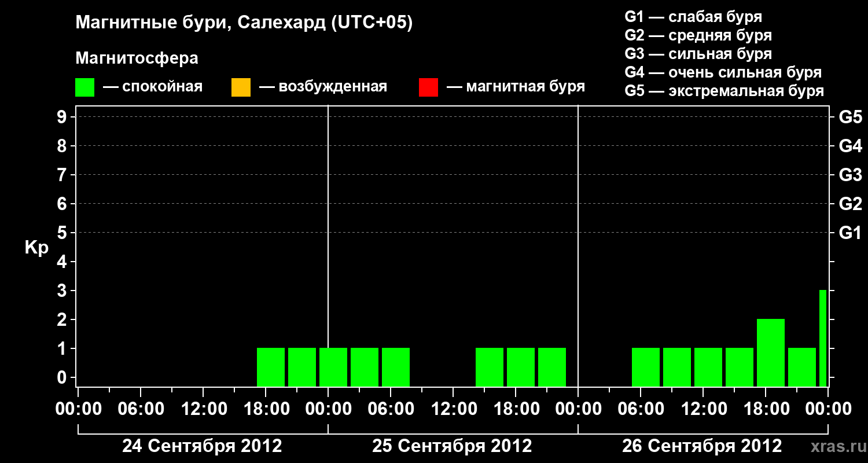Click the 06:00 time label for 25 September
This screenshot has width=868, height=463.
[391, 409]
